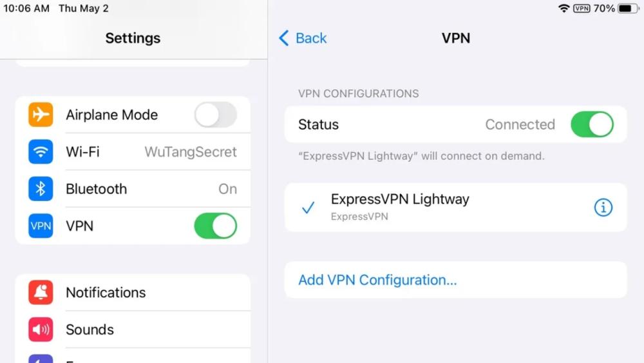This screenshot has height=363, width=644.
Task: Tap the blue checkmark beside ExpressVPN Lightway
Action: click(x=308, y=208)
